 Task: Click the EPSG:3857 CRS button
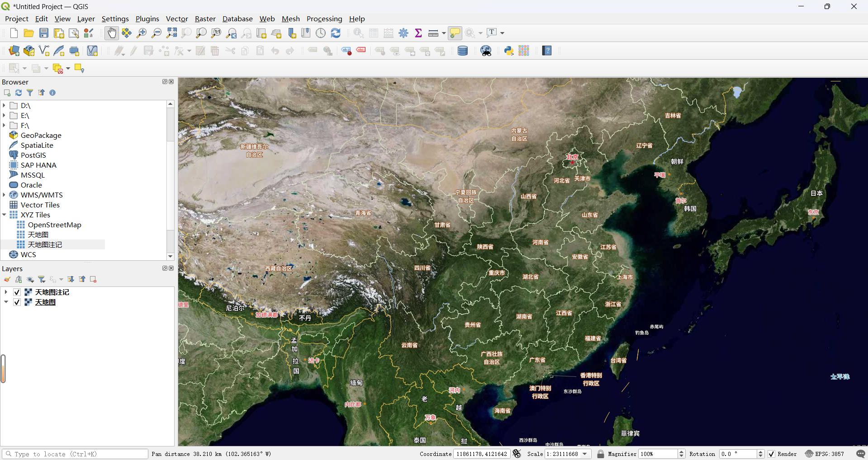coord(825,454)
